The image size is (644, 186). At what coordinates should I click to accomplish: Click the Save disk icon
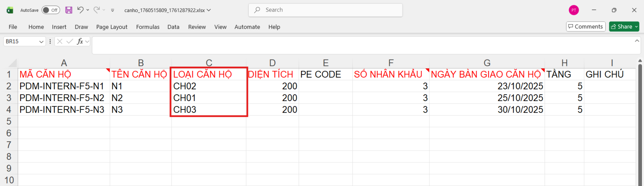pos(69,10)
